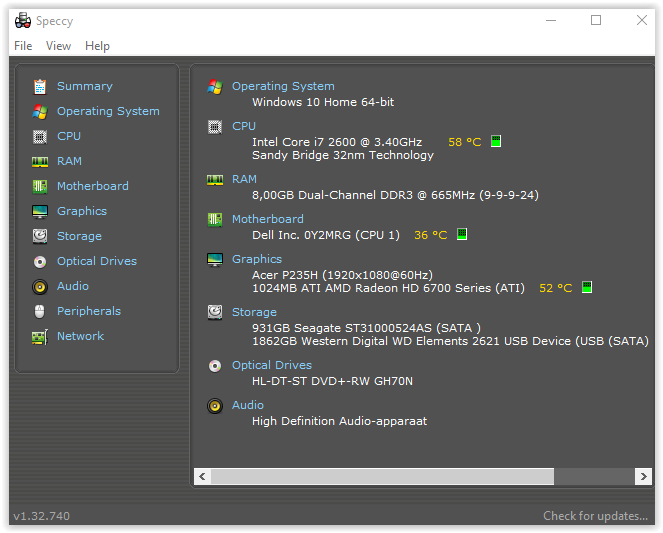Screen dimensions: 663x533
Task: Select Summary in the sidebar
Action: pos(84,86)
